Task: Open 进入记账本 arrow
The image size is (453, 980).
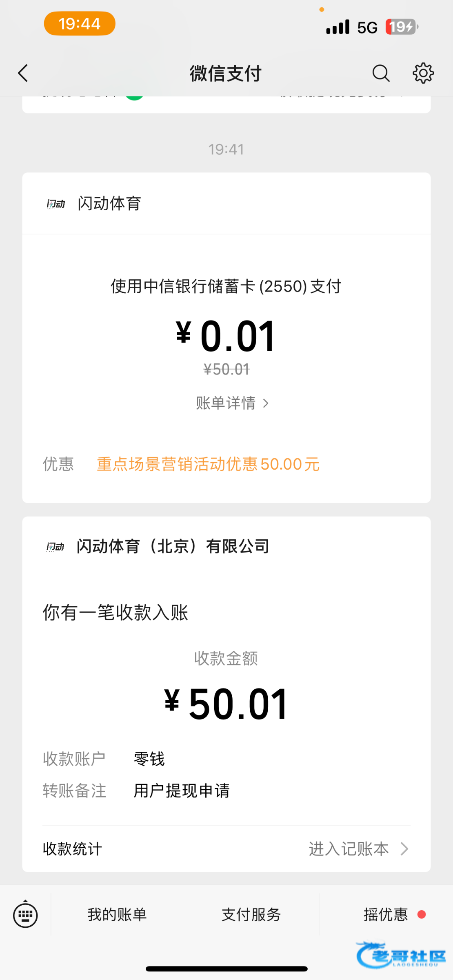Action: click(x=404, y=849)
